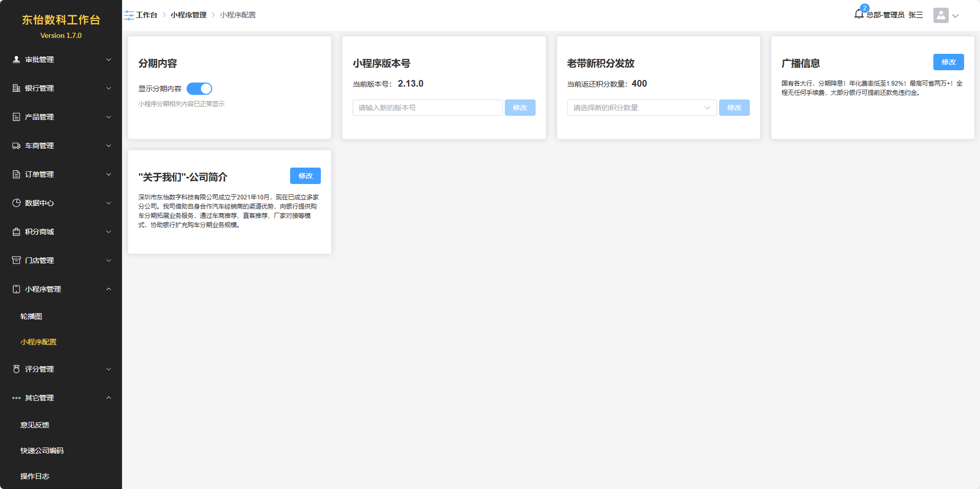The image size is (980, 489).
Task: Open the 轮播图 submenu item
Action: (x=31, y=316)
